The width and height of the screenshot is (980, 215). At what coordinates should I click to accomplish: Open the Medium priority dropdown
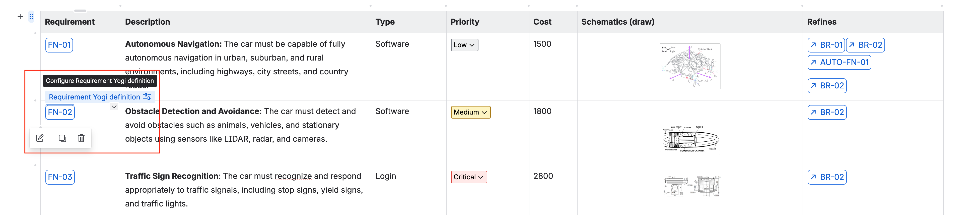[470, 112]
